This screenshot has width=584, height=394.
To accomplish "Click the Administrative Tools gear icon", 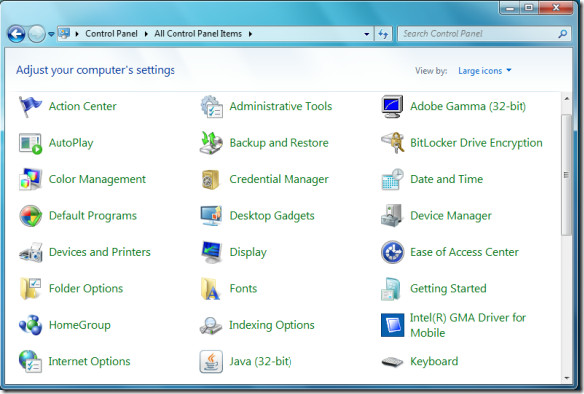I will 212,107.
